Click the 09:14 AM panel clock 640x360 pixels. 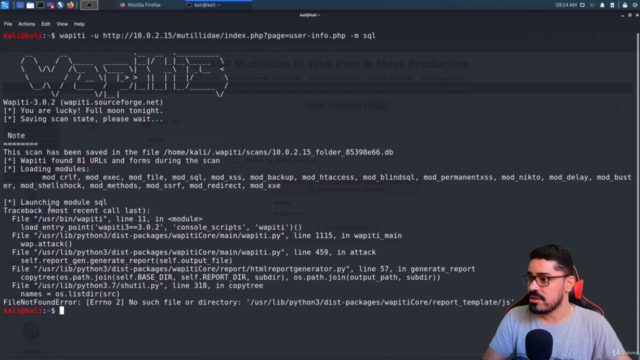pyautogui.click(x=566, y=5)
